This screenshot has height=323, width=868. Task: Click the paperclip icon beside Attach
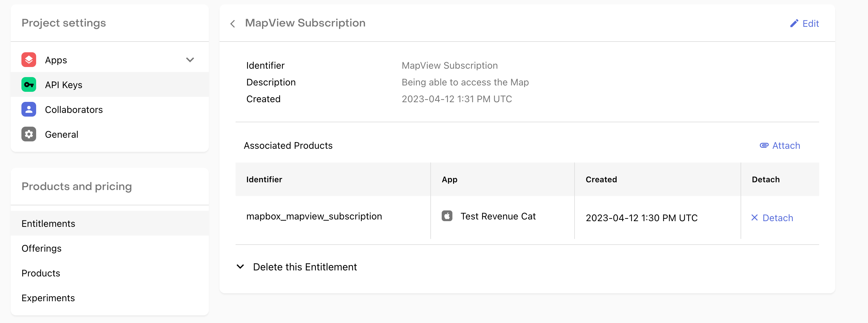click(x=764, y=145)
